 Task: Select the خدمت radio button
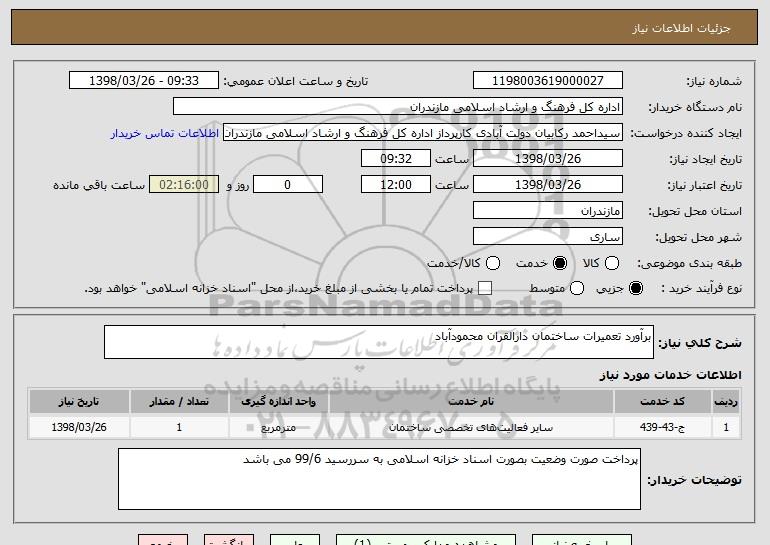(559, 263)
